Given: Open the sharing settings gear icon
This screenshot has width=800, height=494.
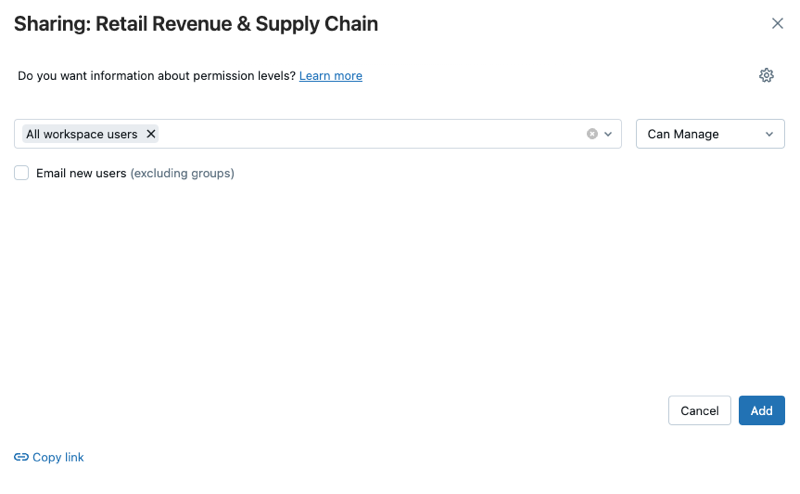Looking at the screenshot, I should 766,76.
